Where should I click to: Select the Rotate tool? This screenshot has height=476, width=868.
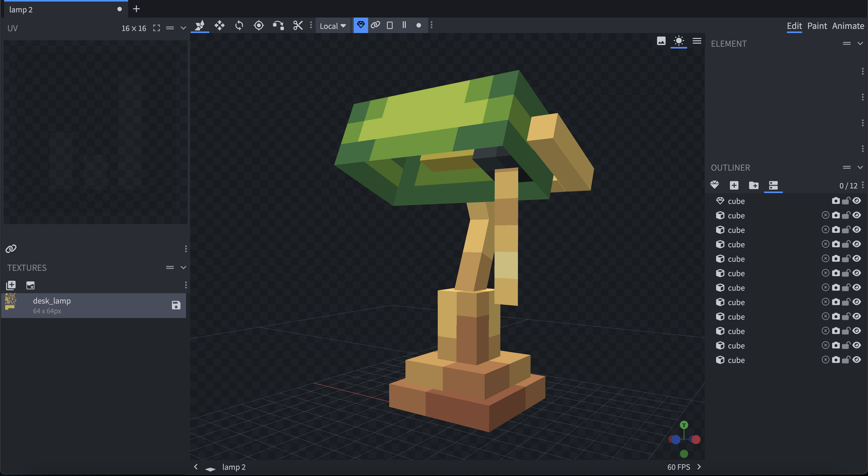pyautogui.click(x=239, y=25)
